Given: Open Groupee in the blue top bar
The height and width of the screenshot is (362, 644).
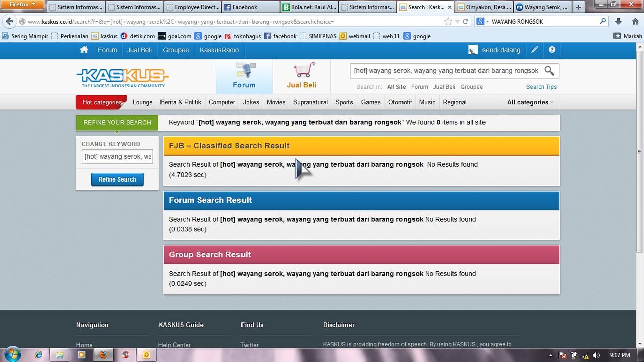Looking at the screenshot, I should (176, 50).
